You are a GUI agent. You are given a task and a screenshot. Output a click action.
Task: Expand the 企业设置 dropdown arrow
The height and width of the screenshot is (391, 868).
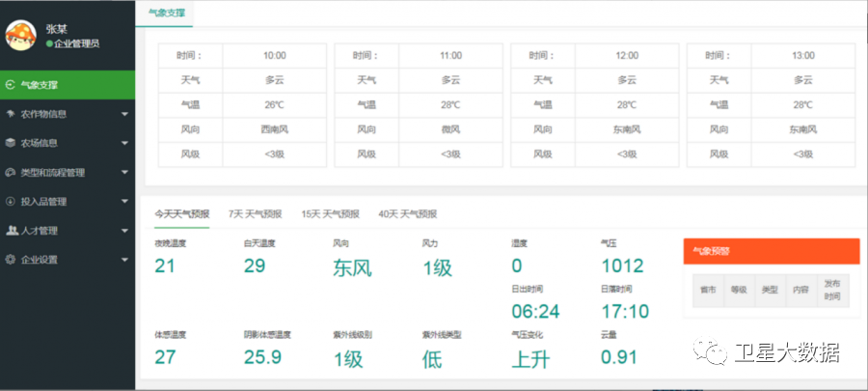click(x=124, y=260)
